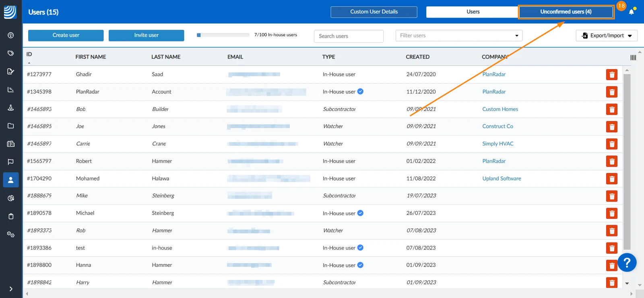Click trash icon for Bob Builder row
This screenshot has width=644, height=298.
tap(612, 109)
